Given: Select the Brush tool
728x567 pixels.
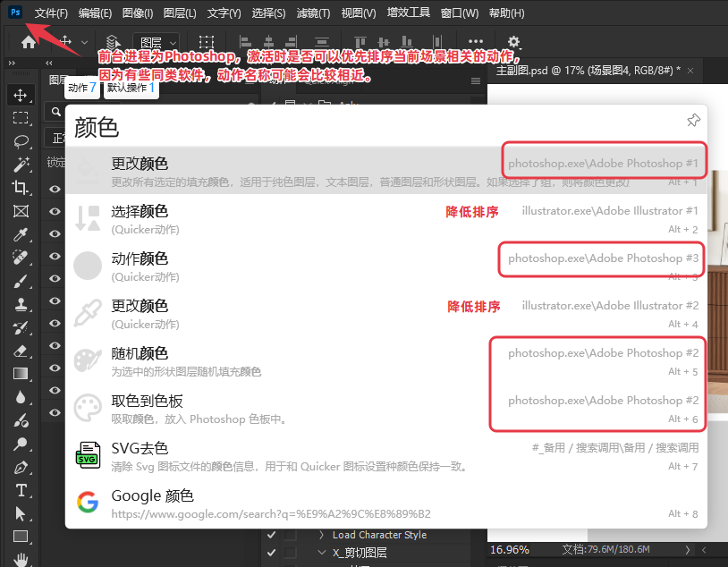Looking at the screenshot, I should tap(21, 281).
